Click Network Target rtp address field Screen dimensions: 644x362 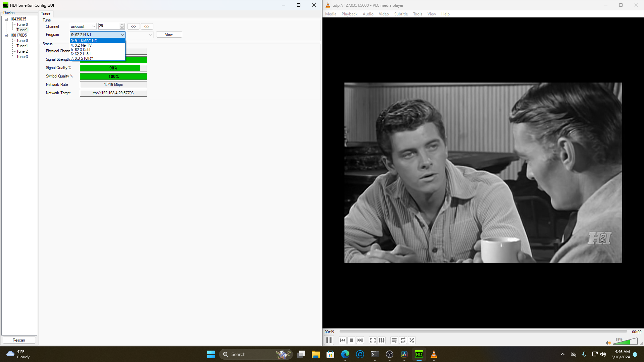(x=113, y=93)
